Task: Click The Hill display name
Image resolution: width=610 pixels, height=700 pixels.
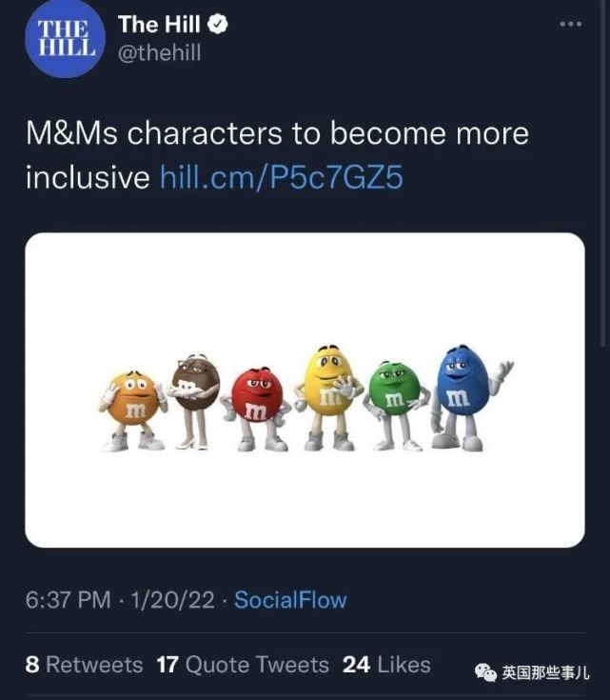Action: 159,26
